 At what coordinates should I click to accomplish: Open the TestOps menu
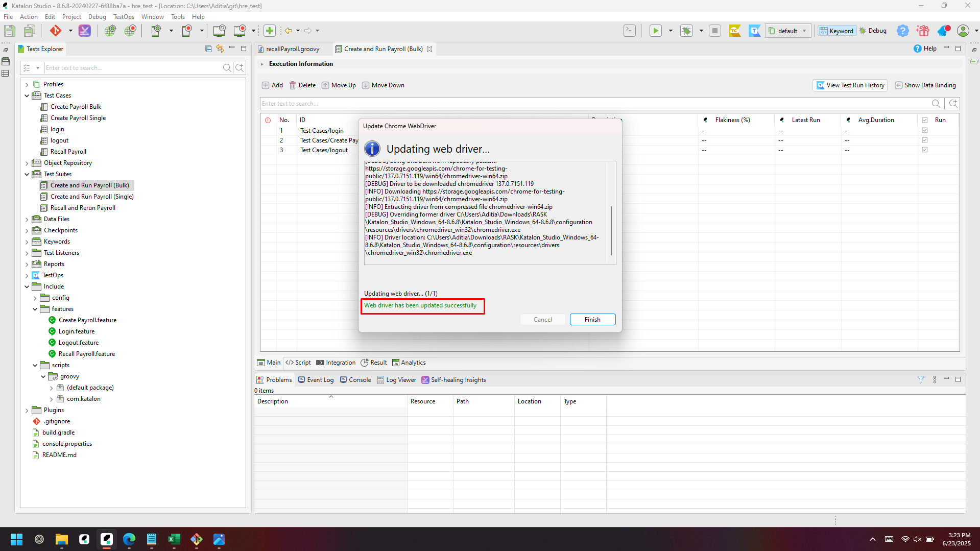point(124,17)
